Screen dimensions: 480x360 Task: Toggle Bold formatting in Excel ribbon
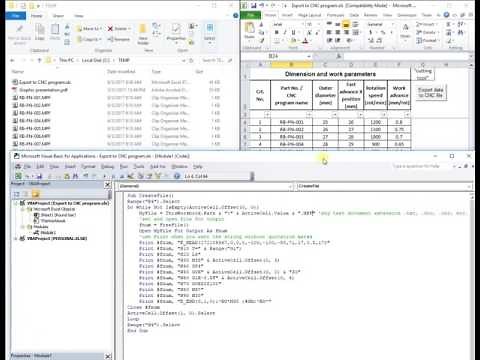[x=276, y=32]
